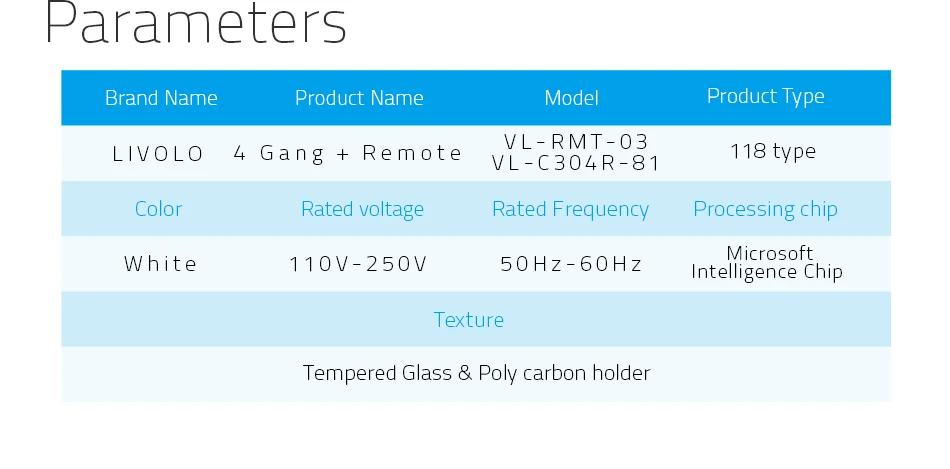Select the LIVOLO brand cell
Viewport: 950px width, 469px height.
point(158,154)
